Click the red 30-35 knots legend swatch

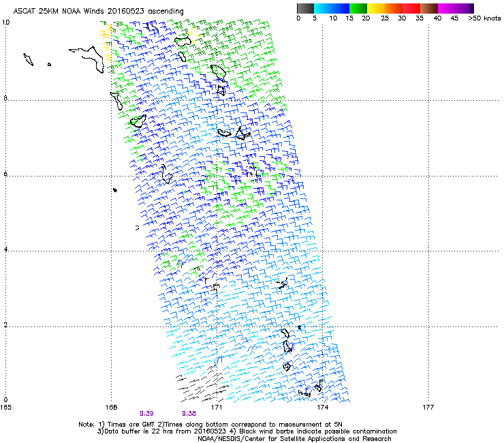[x=411, y=8]
